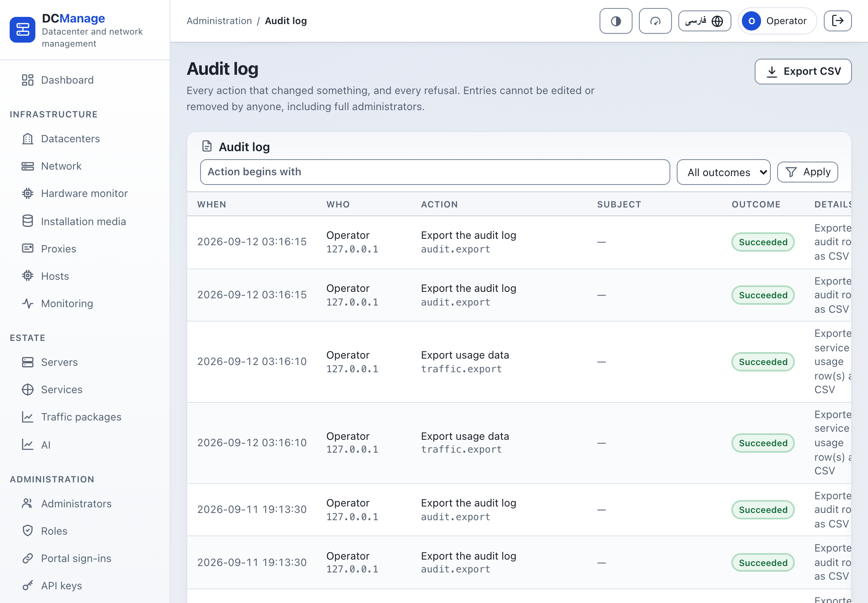Click the ACTION column header

click(439, 204)
